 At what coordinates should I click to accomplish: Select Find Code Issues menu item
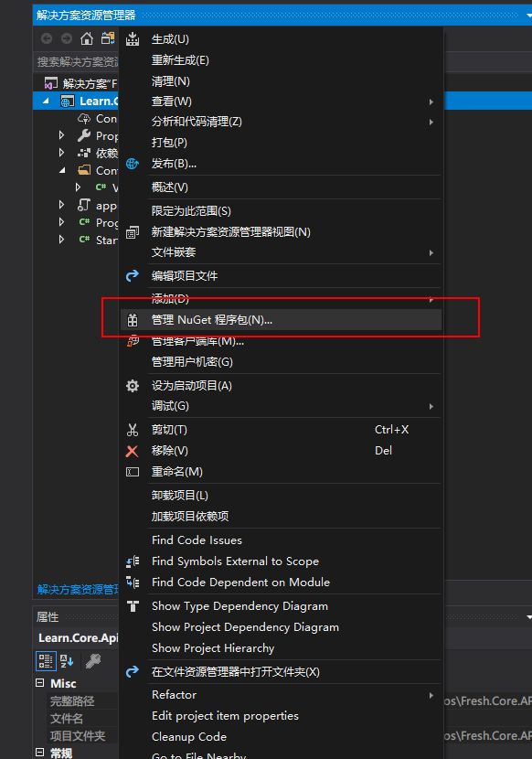(281, 540)
